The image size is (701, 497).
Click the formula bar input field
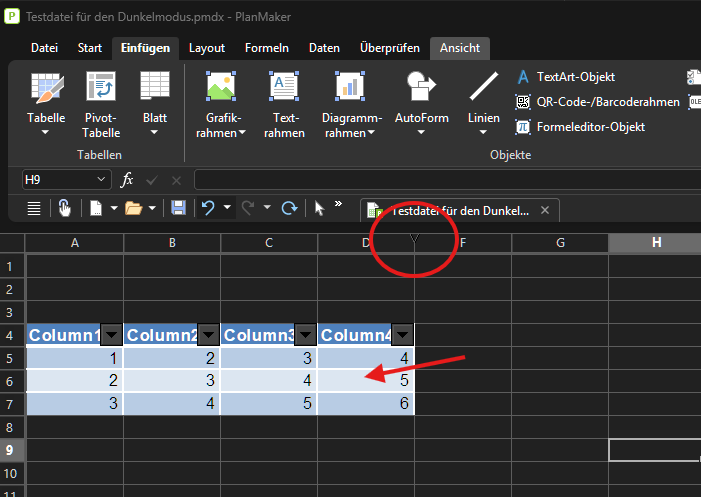[x=448, y=180]
